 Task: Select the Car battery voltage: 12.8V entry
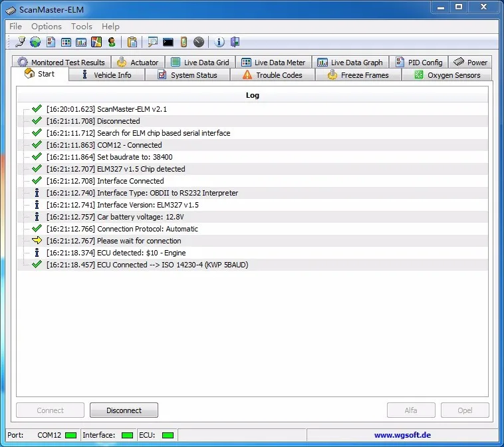252,217
